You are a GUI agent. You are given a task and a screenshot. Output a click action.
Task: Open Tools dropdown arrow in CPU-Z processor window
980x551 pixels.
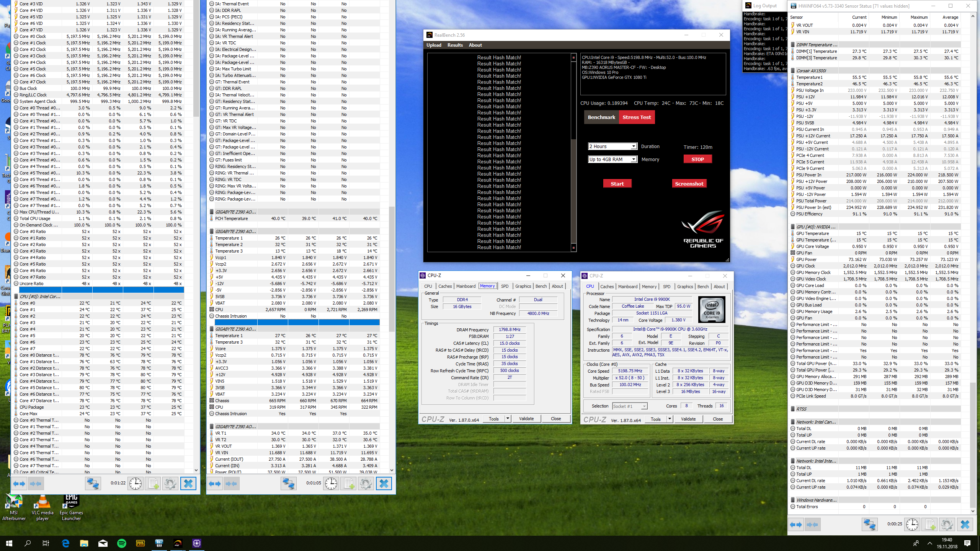click(670, 419)
